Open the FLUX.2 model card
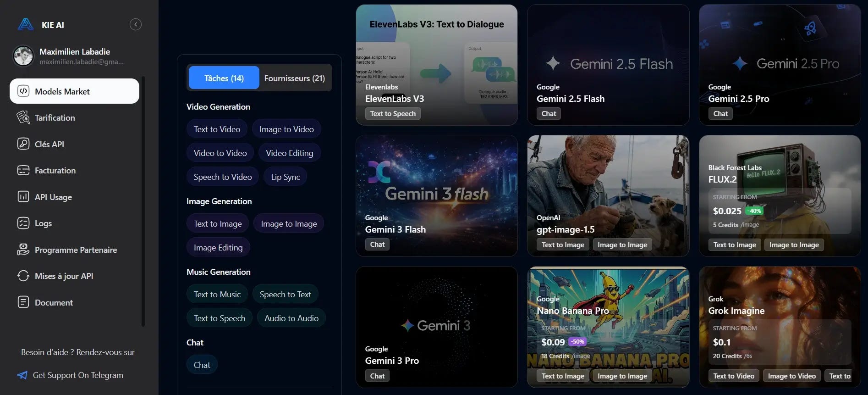The image size is (868, 395). 780,195
